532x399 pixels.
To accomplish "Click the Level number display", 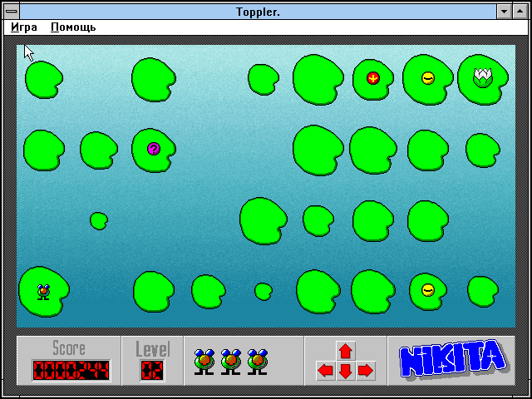I will tap(152, 370).
